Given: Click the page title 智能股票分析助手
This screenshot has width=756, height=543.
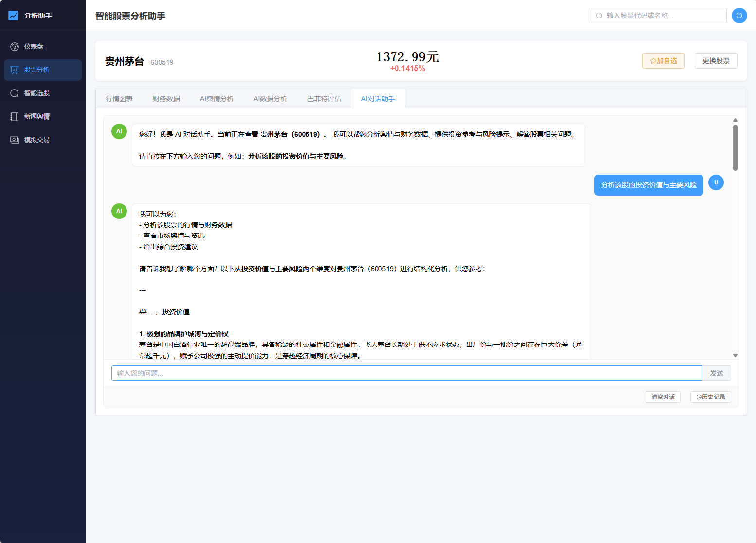Looking at the screenshot, I should (x=130, y=16).
